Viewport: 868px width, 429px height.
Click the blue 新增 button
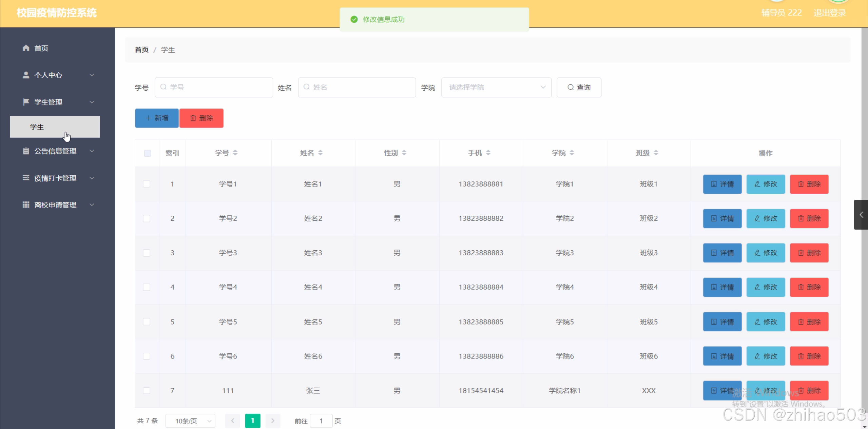click(x=157, y=118)
